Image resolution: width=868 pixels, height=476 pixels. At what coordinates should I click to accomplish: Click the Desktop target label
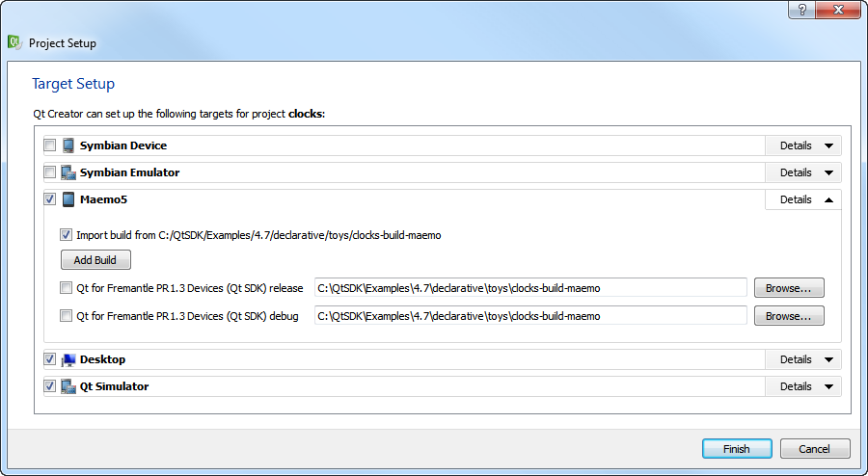point(102,359)
